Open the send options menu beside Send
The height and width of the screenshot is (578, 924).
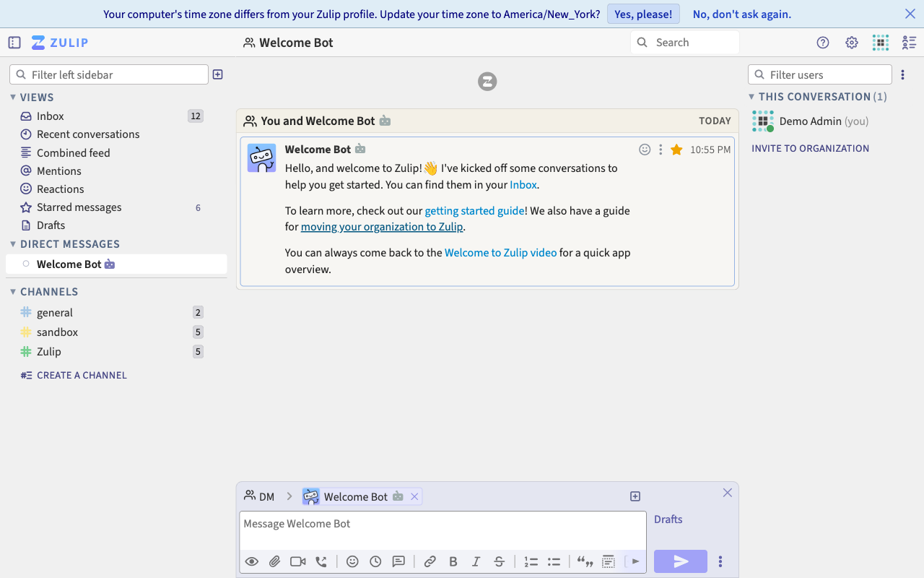pos(720,561)
